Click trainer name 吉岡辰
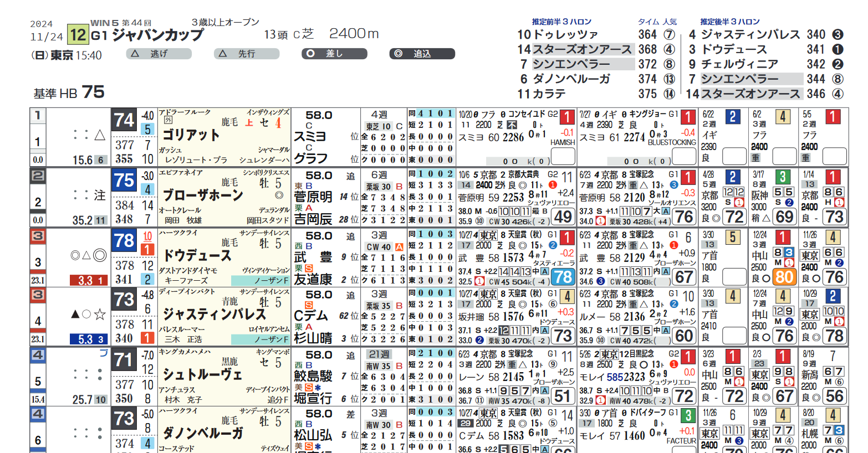The image size is (868, 453). click(x=313, y=219)
